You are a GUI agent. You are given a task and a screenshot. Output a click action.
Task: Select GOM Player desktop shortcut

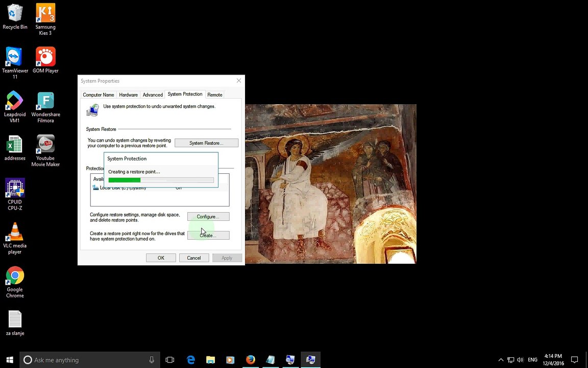[45, 60]
